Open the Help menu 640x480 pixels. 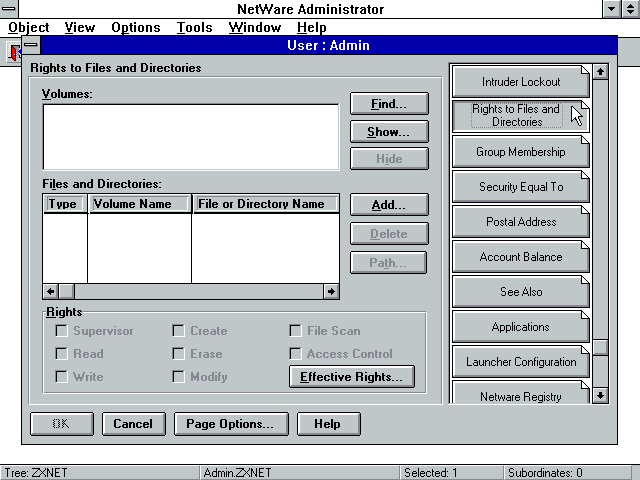click(311, 27)
